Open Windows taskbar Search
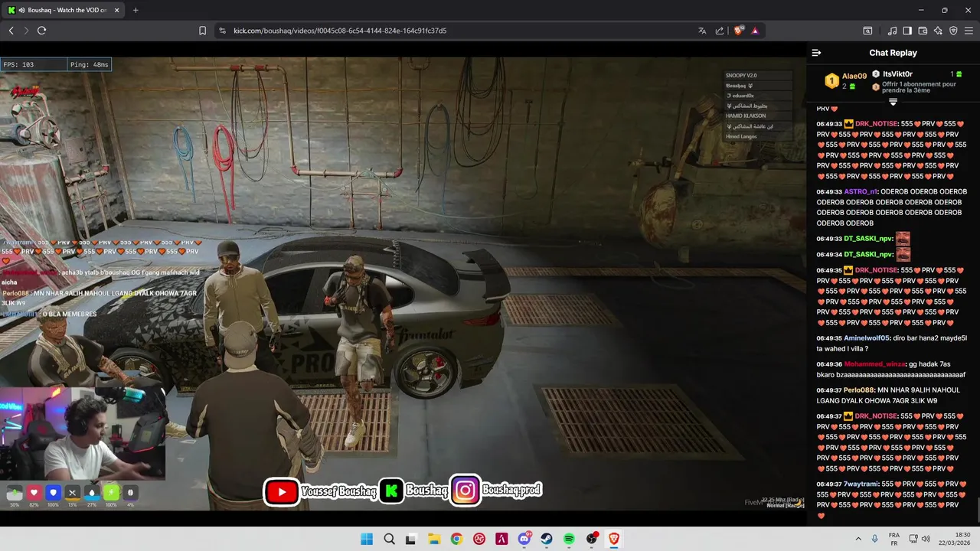Viewport: 980px width, 551px height. coord(389,539)
